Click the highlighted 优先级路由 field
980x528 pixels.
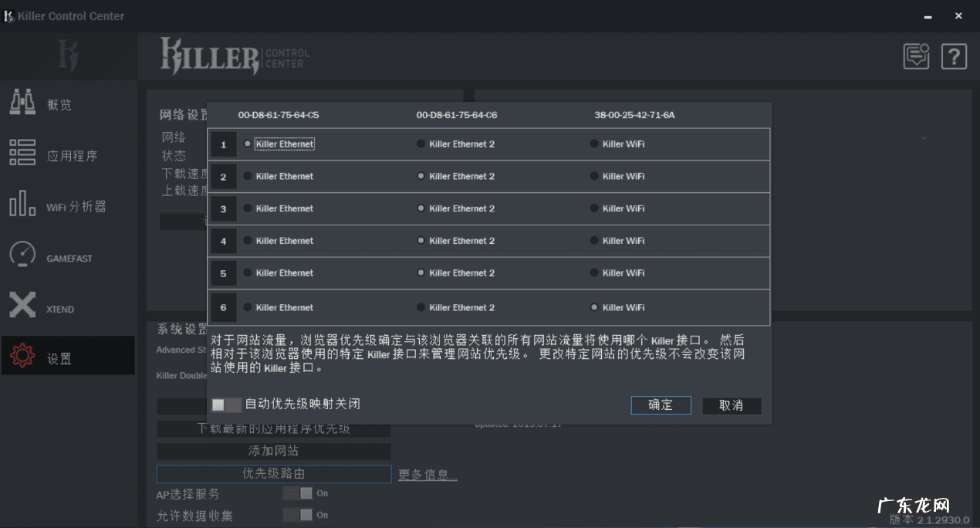[x=275, y=474]
